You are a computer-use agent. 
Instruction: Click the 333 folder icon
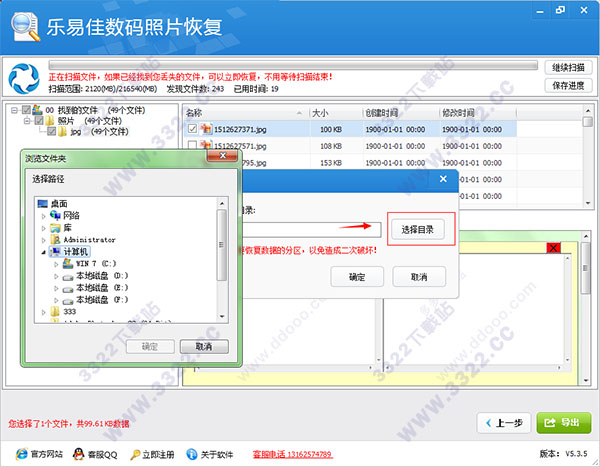55,312
